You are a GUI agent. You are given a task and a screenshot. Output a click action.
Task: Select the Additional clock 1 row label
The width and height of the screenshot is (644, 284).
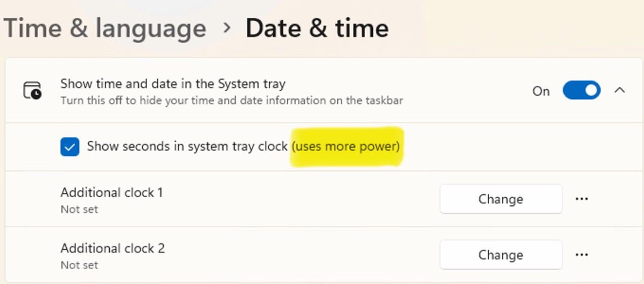pos(112,193)
